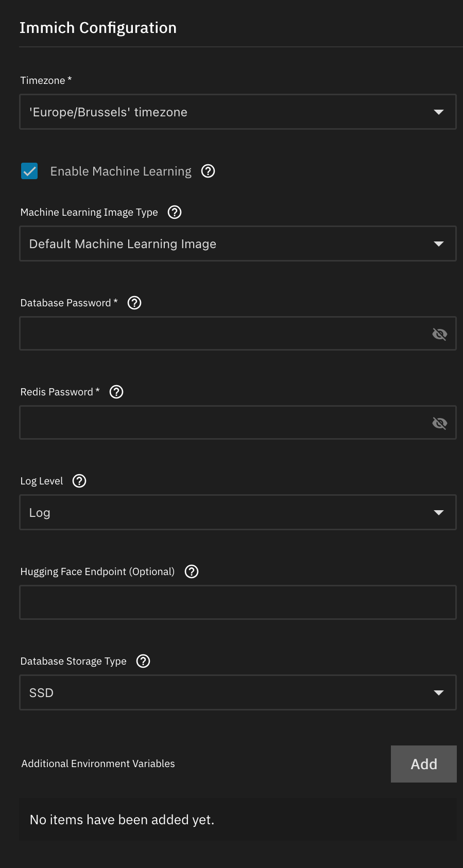Focus the Database Password input field
This screenshot has width=463, height=868.
(221, 334)
